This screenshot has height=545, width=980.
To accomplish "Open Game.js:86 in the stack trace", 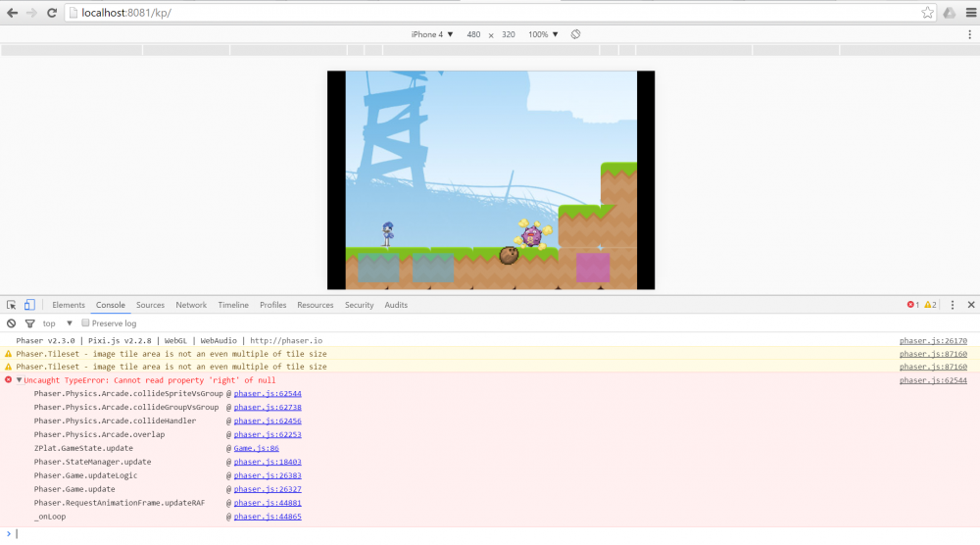I will 256,448.
